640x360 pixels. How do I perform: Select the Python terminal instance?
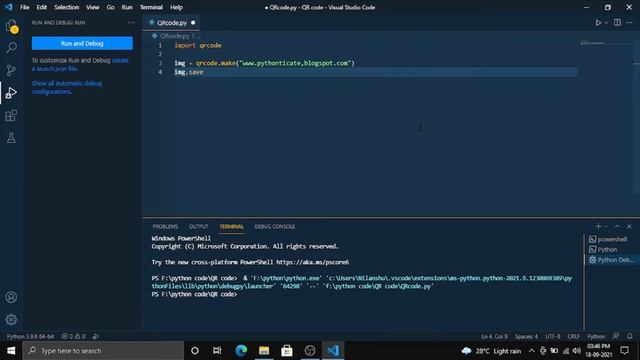coord(604,249)
